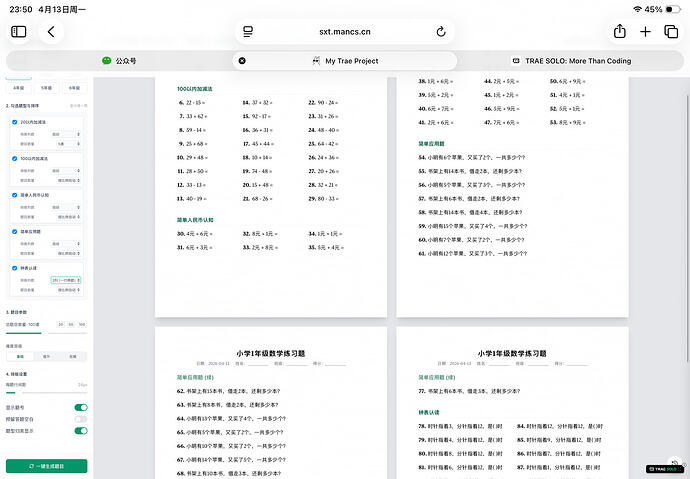The width and height of the screenshot is (690, 479).
Task: Select the 基础 difficulty option
Action: pyautogui.click(x=20, y=356)
